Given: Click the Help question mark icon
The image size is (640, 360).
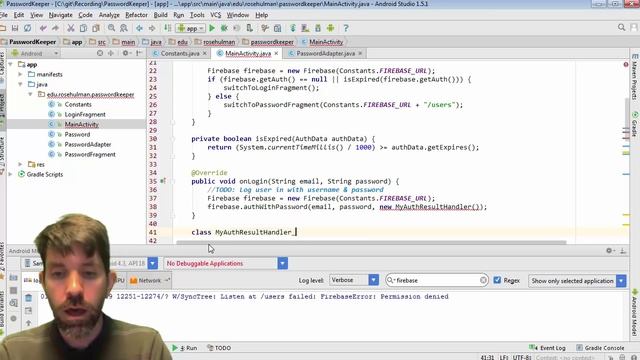Looking at the screenshot, I should 346,28.
